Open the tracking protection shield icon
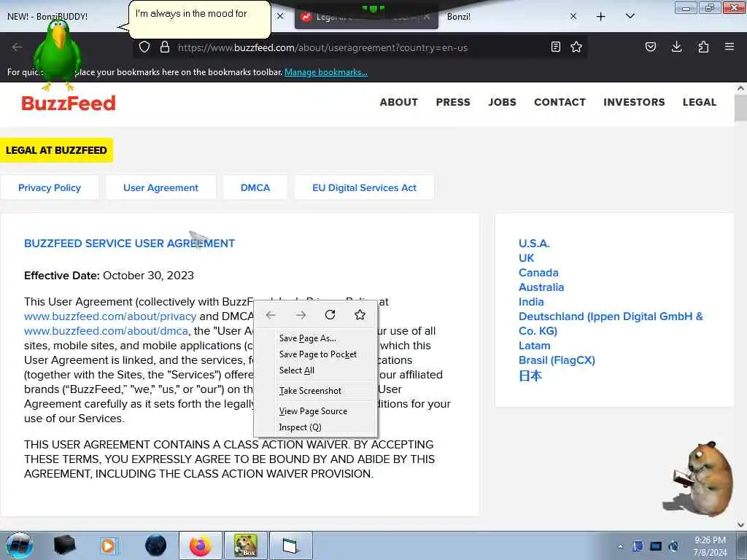Image resolution: width=747 pixels, height=560 pixels. tap(144, 47)
